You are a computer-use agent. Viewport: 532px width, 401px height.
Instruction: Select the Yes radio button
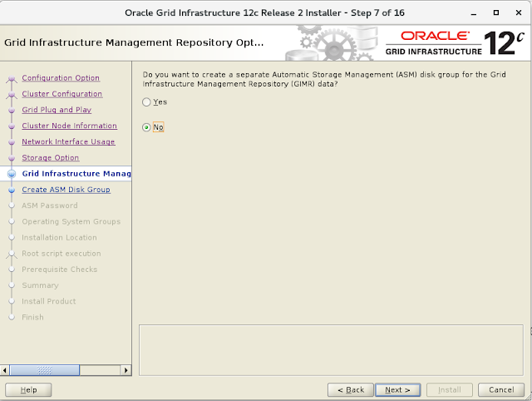point(146,101)
